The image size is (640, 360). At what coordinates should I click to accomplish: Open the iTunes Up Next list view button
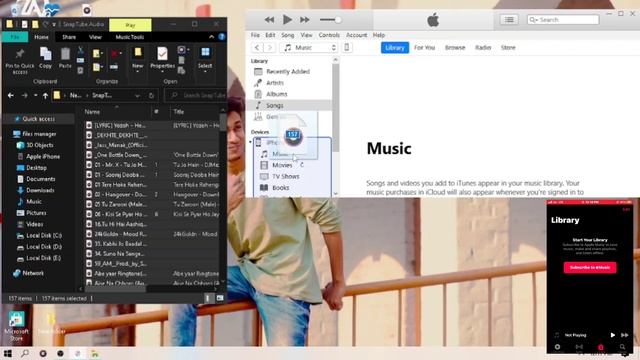[x=509, y=20]
